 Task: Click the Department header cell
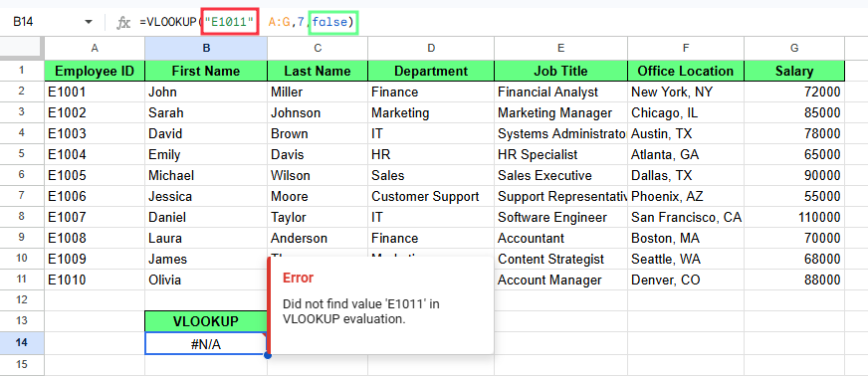(x=431, y=71)
